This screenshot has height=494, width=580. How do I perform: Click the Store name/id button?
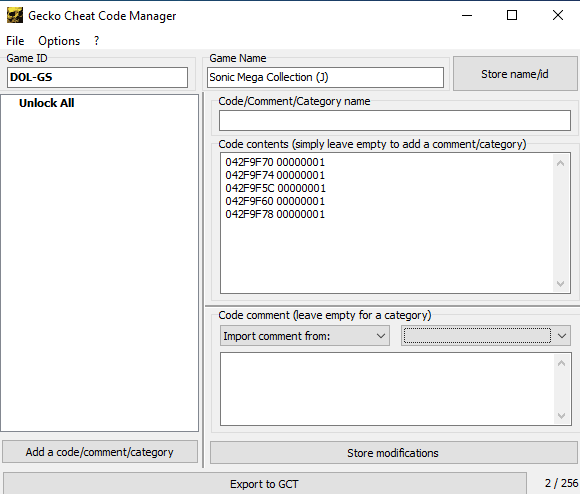pos(515,74)
